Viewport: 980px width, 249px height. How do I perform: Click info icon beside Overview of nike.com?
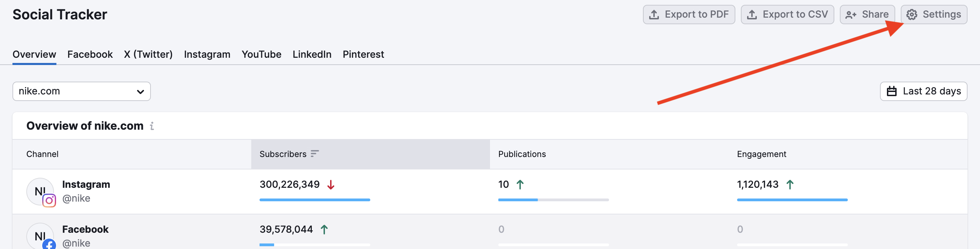point(152,126)
